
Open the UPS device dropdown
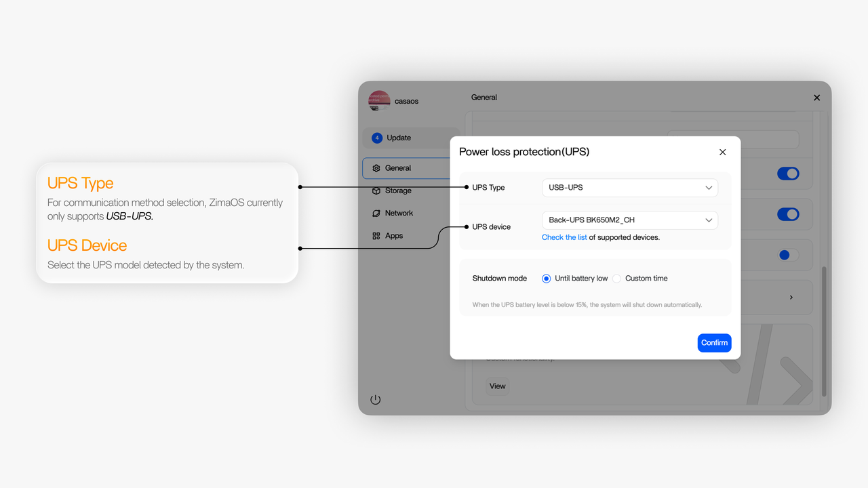[x=629, y=220]
